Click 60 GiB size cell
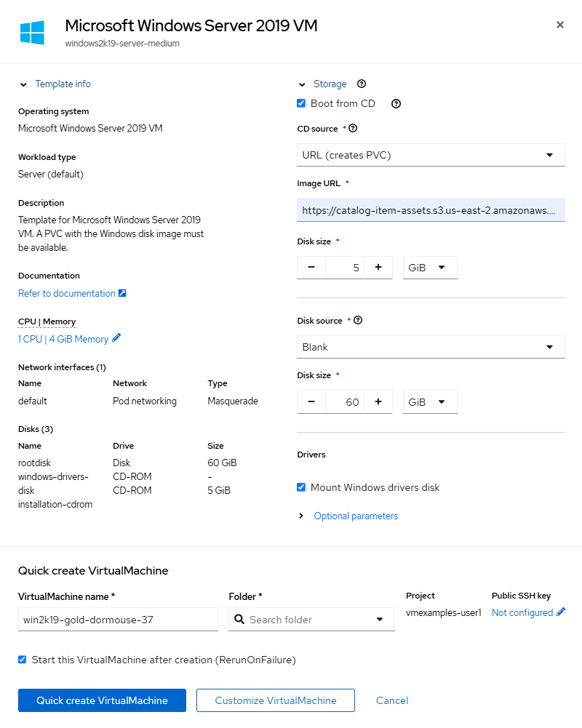The image size is (582, 728). (x=222, y=463)
